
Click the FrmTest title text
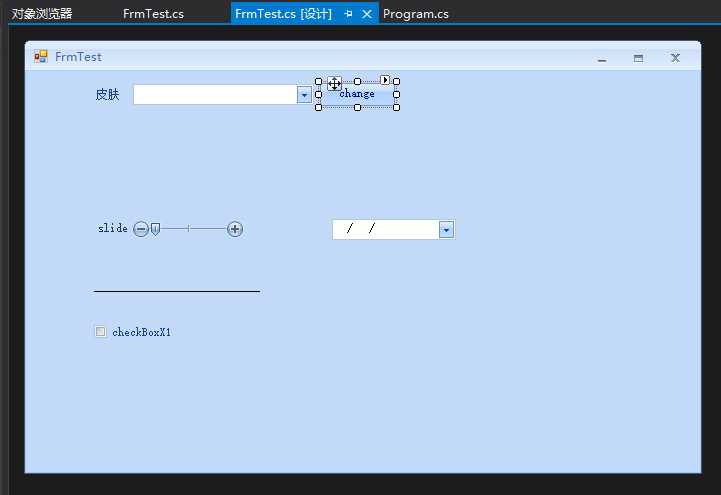tap(78, 57)
